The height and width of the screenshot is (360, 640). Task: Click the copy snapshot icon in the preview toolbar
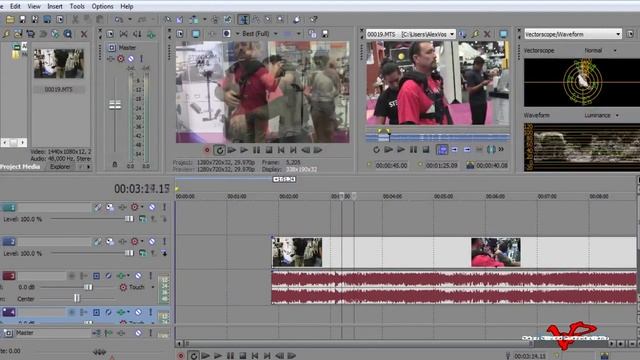pyautogui.click(x=312, y=34)
